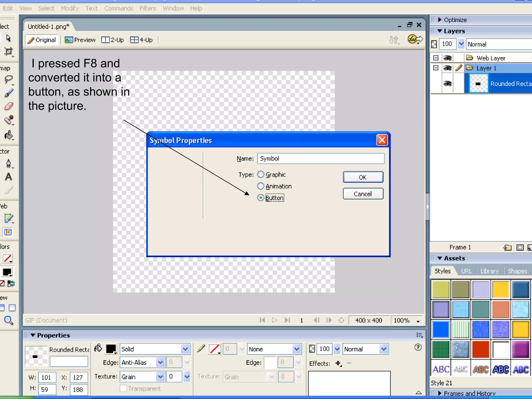Cancel the Symbol Properties dialog
This screenshot has height=399, width=532.
(x=363, y=194)
